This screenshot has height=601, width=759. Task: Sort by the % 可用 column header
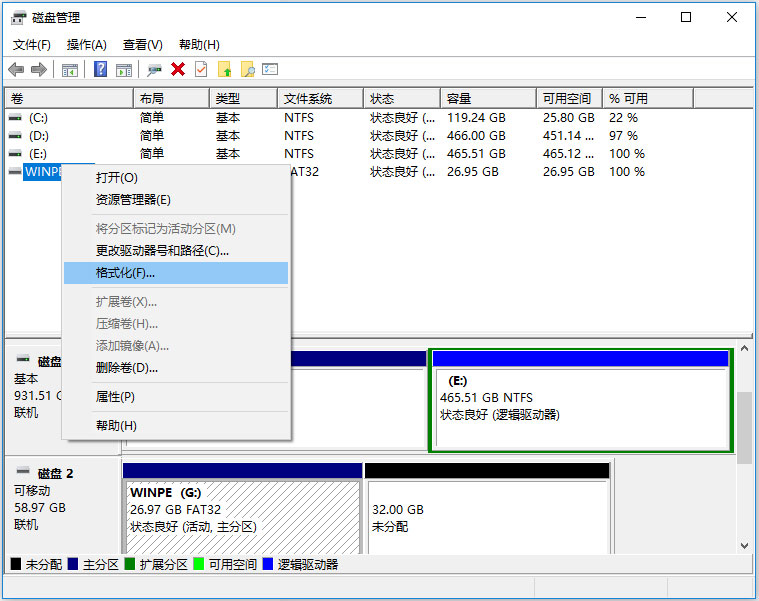point(648,99)
